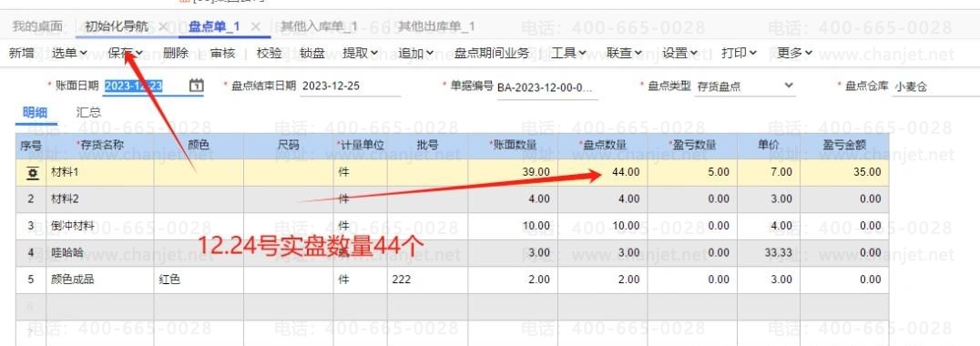Click 盘点数量 cell showing 44.00
This screenshot has width=980, height=346.
(603, 172)
